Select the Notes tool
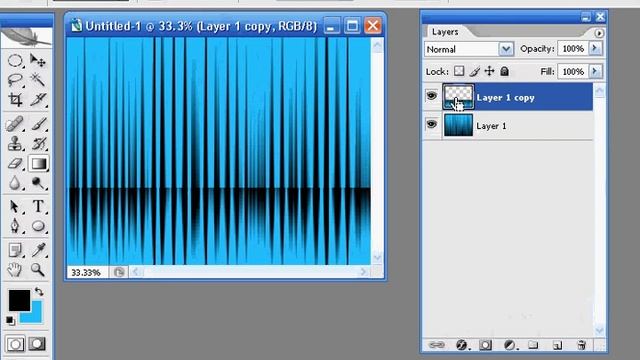Viewport: 640px width, 360px height. (15, 250)
